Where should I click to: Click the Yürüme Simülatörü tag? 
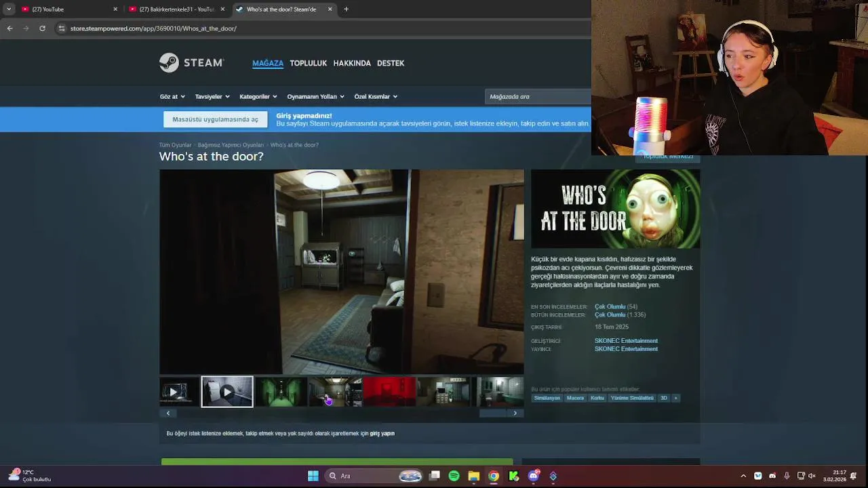(x=632, y=398)
